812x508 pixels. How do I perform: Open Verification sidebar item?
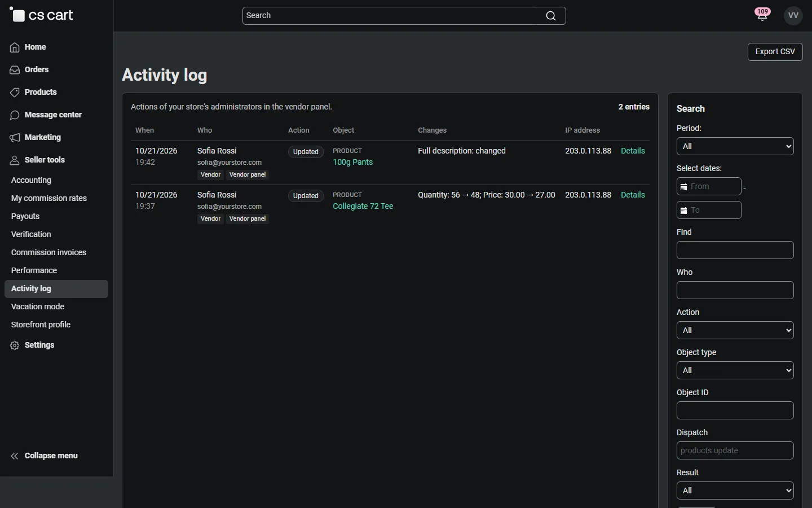coord(56,234)
